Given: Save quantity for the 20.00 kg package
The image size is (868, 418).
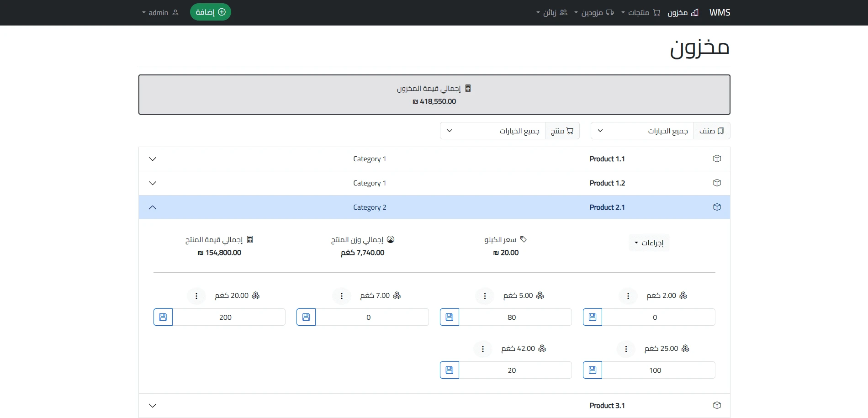Looking at the screenshot, I should (163, 317).
